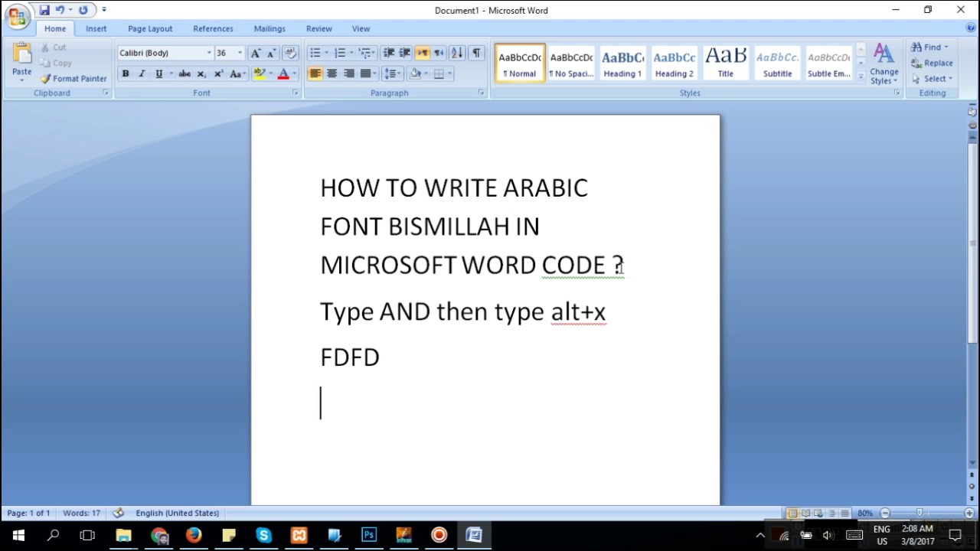Viewport: 980px width, 551px height.
Task: Apply strikethrough formatting
Action: (x=184, y=73)
